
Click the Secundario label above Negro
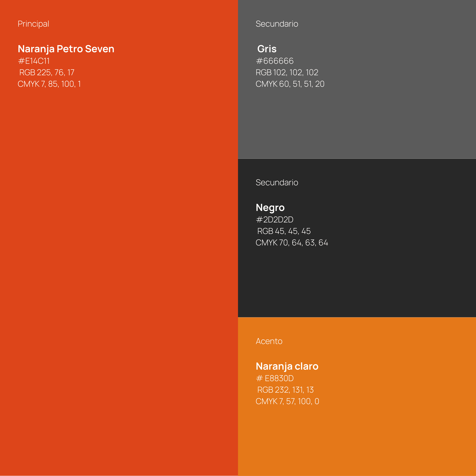277,183
